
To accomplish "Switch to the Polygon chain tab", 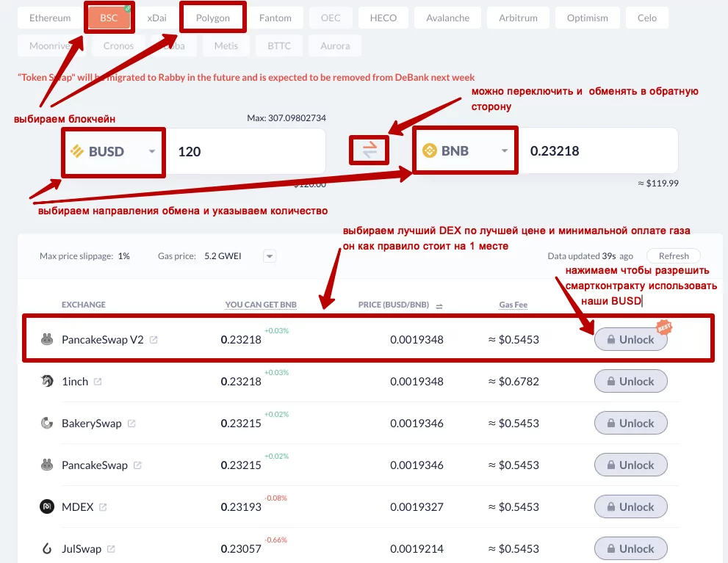I will (x=212, y=18).
